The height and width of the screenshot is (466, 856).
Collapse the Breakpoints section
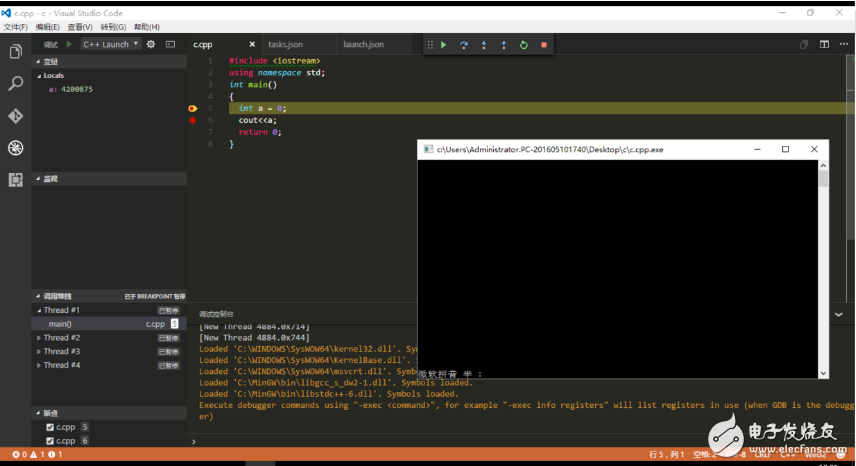coord(109,413)
